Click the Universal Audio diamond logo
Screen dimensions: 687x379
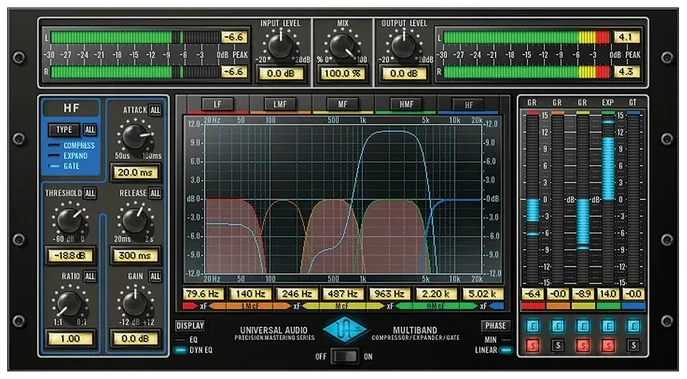pyautogui.click(x=345, y=329)
